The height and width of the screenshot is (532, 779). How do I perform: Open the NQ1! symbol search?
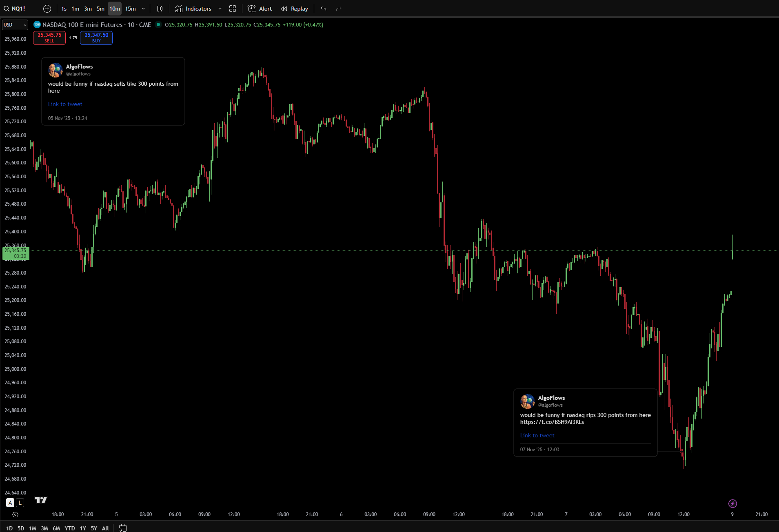(x=15, y=9)
